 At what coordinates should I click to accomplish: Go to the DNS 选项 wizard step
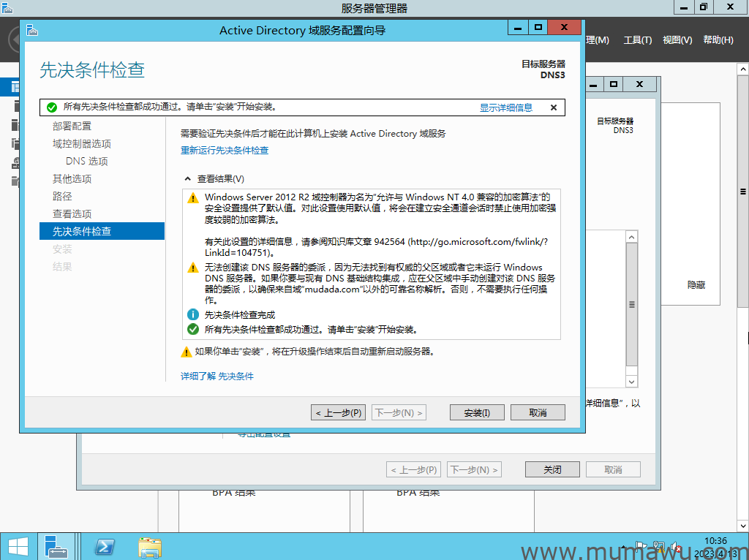pos(86,162)
